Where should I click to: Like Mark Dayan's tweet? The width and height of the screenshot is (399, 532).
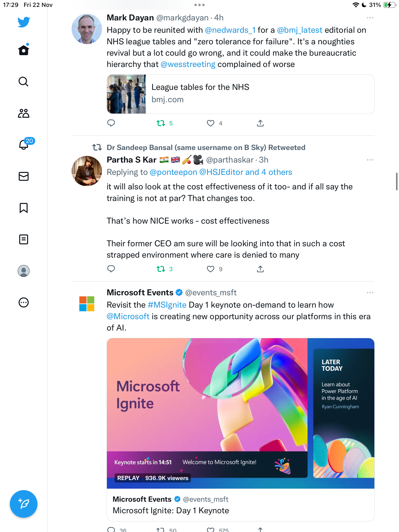coord(211,123)
